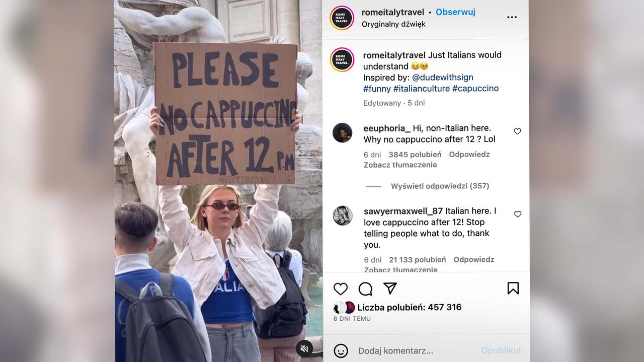Click the Dodaj komentarz input field
The height and width of the screenshot is (362, 644).
[418, 350]
